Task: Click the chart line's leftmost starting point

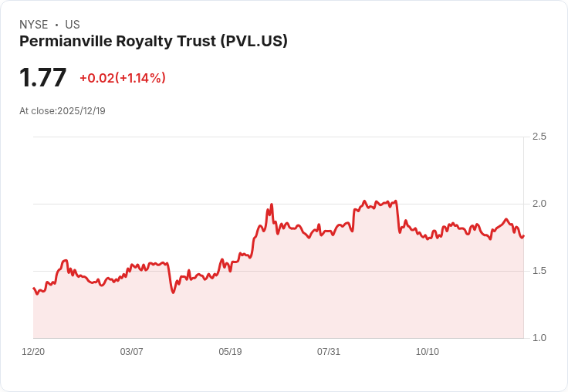Action: coord(33,288)
